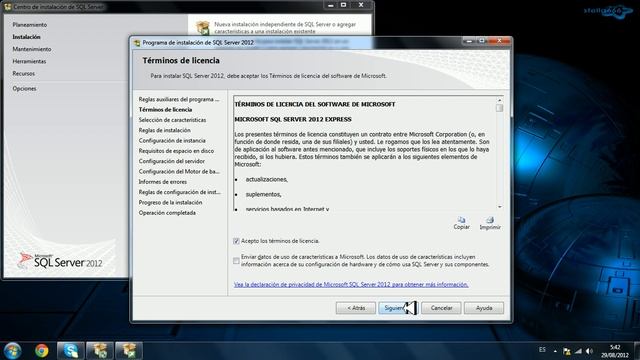
Task: Toggle Acepto los términos de licencia checkbox
Action: pos(236,241)
